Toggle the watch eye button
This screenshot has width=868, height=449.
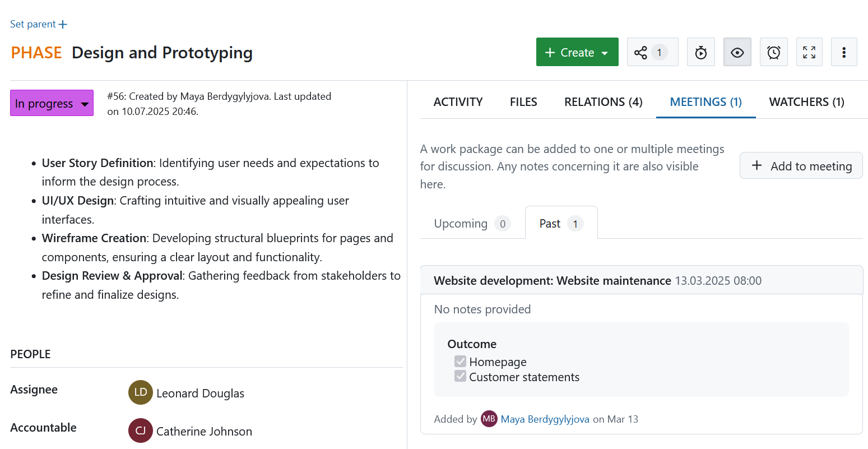tap(737, 52)
